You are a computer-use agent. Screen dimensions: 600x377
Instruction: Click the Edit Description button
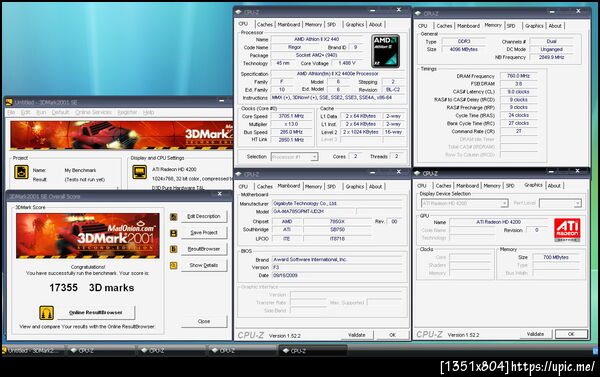point(204,217)
